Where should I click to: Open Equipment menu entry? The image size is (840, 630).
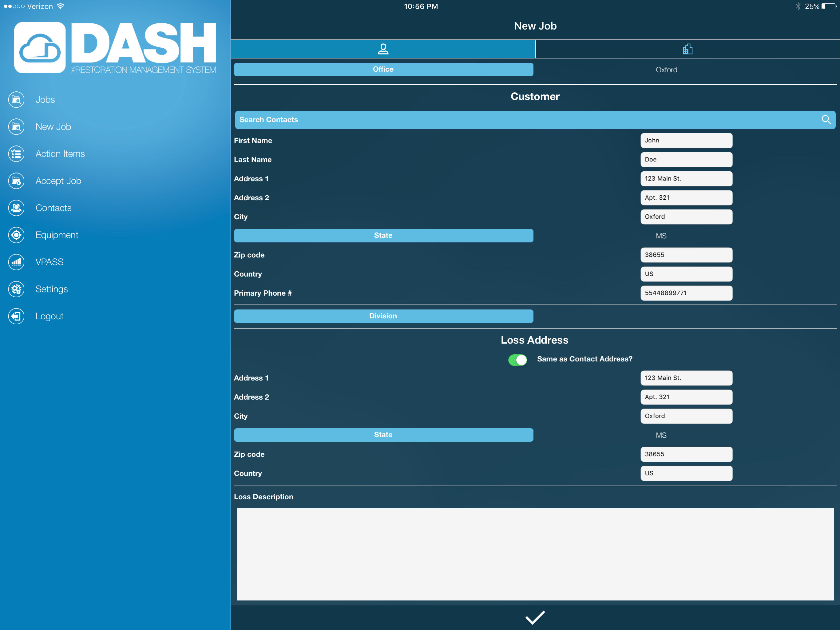[57, 235]
